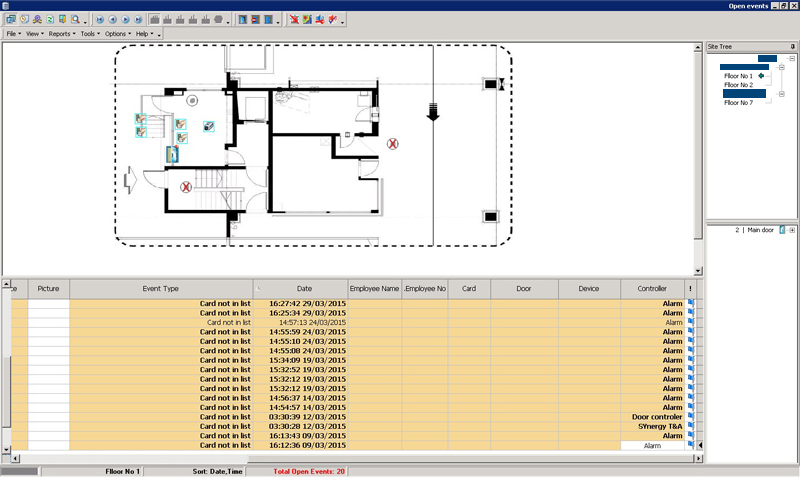The image size is (800, 477).
Task: Click the octagon-shaped icon in toolbar
Action: coord(218,19)
